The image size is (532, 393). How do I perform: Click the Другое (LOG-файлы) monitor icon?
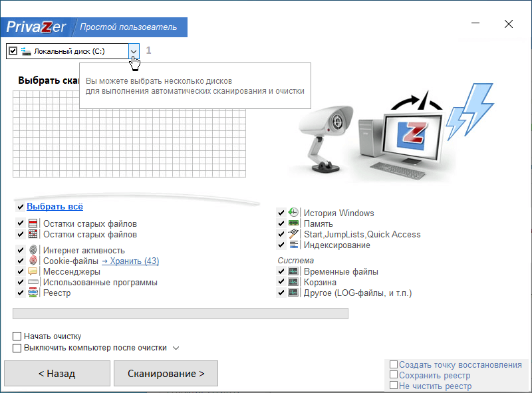pyautogui.click(x=293, y=293)
